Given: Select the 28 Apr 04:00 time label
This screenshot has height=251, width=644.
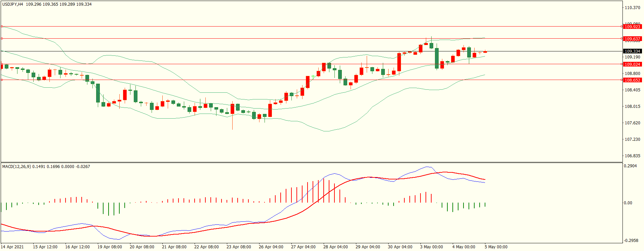Looking at the screenshot, I should pyautogui.click(x=335, y=247).
